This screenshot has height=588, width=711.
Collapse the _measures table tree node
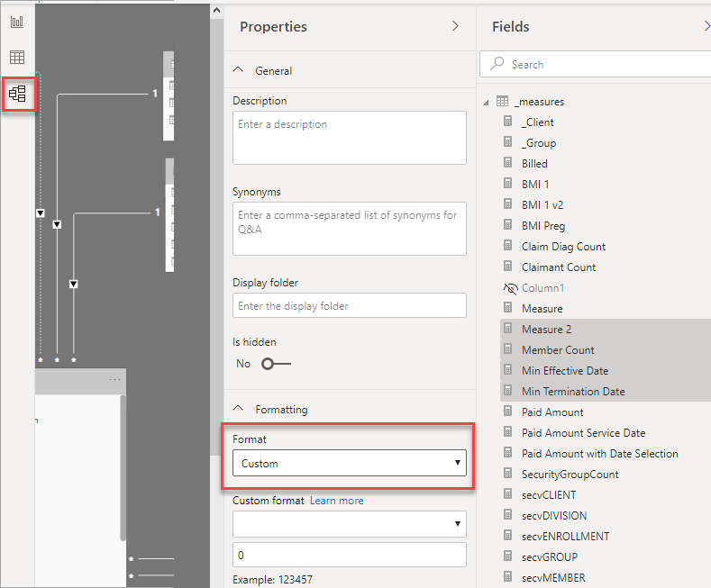pos(486,103)
